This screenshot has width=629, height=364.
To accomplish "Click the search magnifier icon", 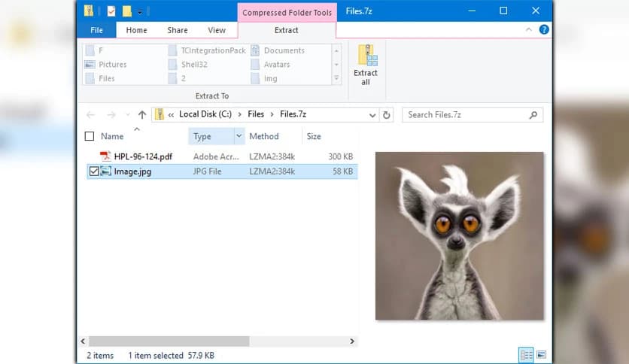I will pos(533,115).
